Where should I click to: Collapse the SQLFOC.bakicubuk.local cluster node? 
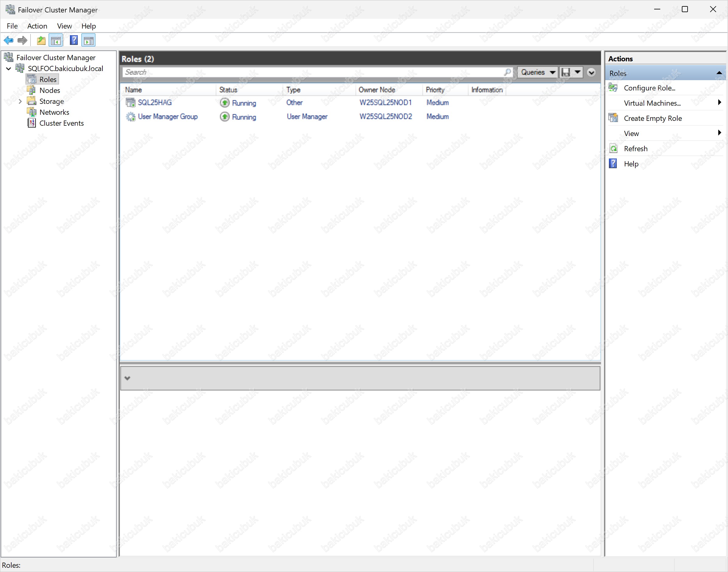(9, 69)
